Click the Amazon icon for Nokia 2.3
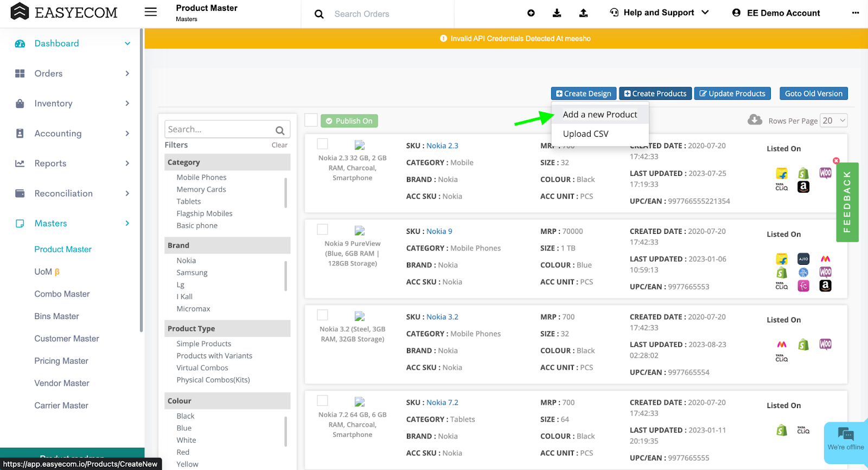 click(803, 187)
